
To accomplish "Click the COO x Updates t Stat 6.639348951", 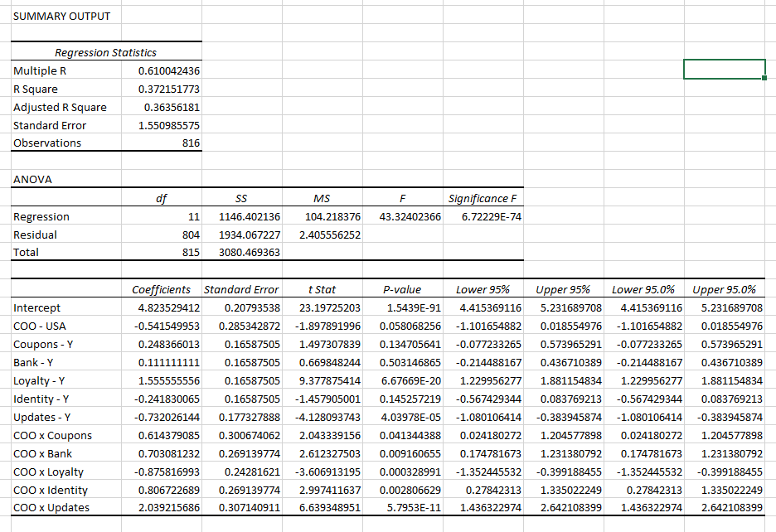I will 324,508.
